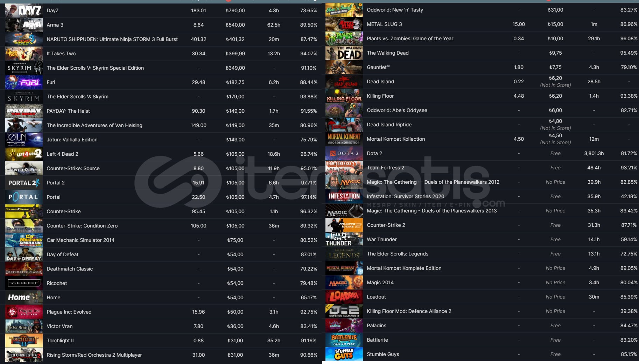The width and height of the screenshot is (639, 364).
Task: Click Portal rating 97.14%
Action: (x=309, y=197)
